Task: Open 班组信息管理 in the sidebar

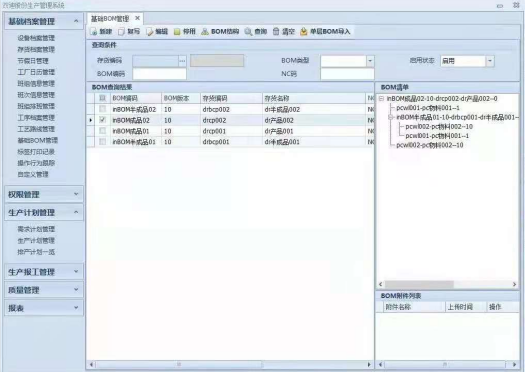Action: 36,83
